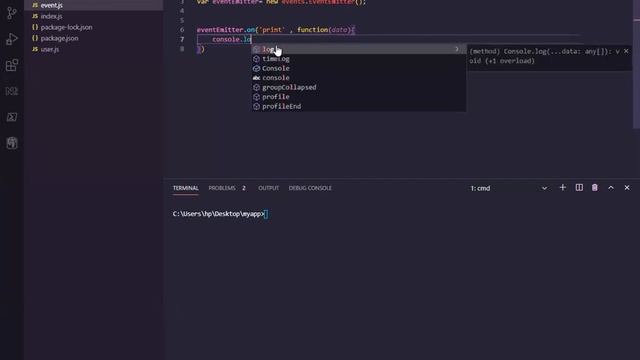The width and height of the screenshot is (640, 360).
Task: Close the terminal panel
Action: (x=627, y=188)
